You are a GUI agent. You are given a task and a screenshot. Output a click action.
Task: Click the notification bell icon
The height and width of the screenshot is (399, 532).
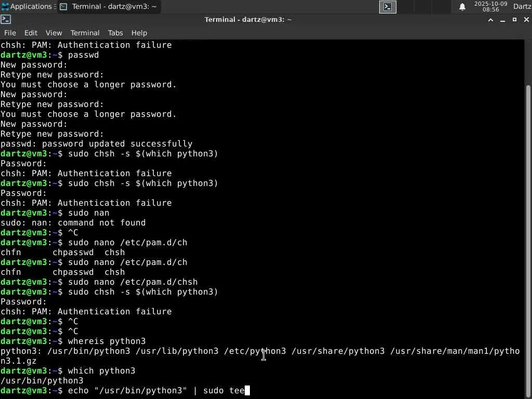tap(462, 7)
